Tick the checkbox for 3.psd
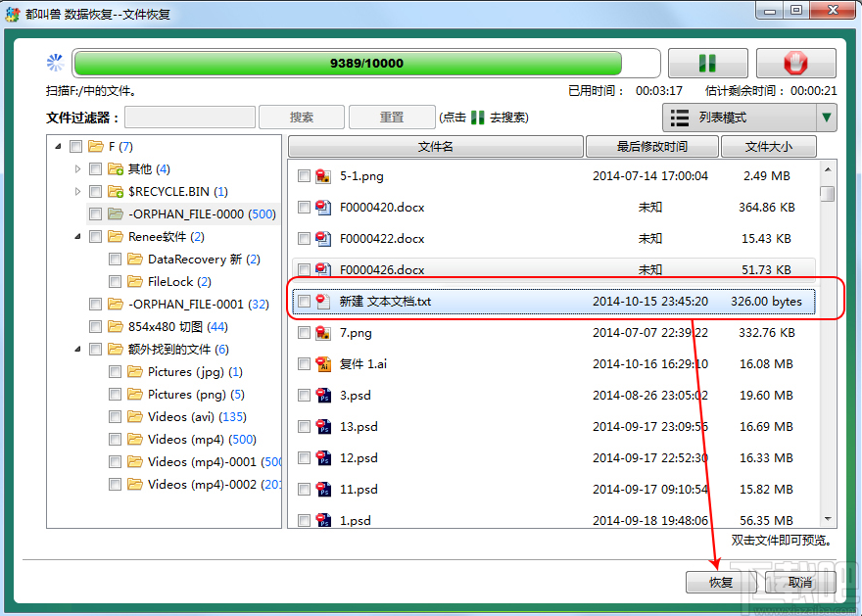Viewport: 862px width, 616px height. tap(304, 395)
